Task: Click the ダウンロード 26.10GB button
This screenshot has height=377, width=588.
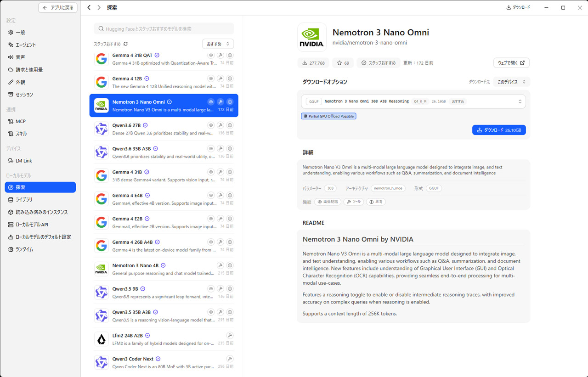Action: point(499,130)
